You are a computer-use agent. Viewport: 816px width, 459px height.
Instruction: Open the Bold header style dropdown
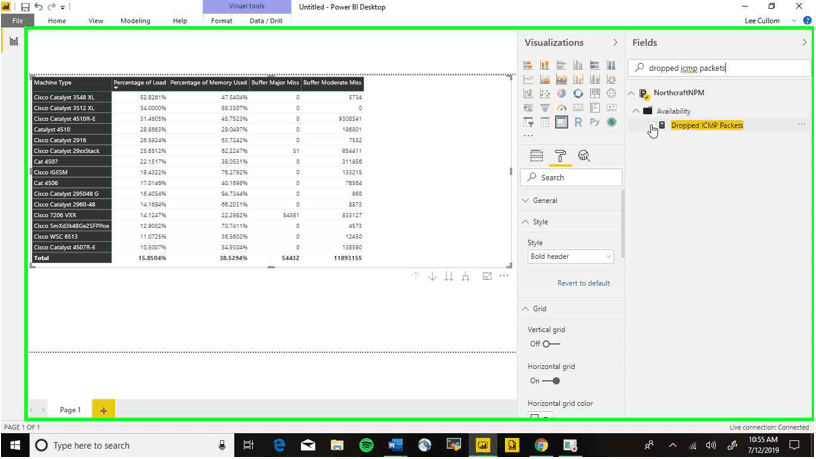click(570, 257)
